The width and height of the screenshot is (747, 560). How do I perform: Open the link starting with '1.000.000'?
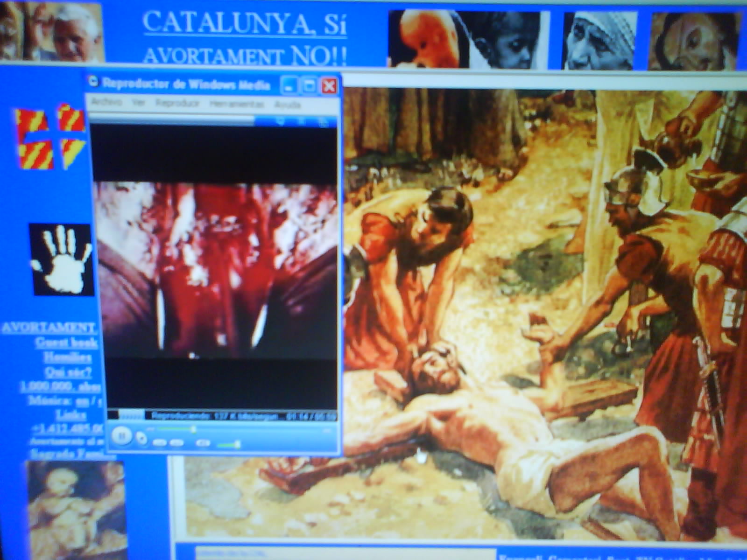[61, 387]
